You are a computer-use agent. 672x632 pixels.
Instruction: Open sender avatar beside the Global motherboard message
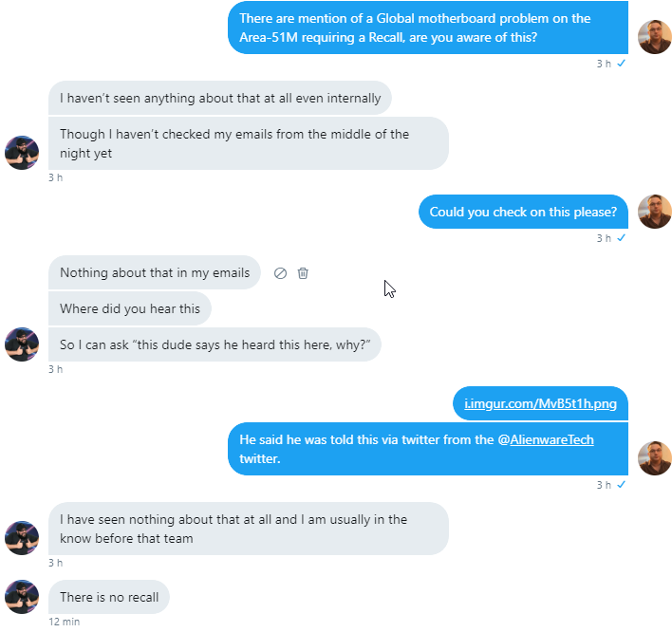654,37
